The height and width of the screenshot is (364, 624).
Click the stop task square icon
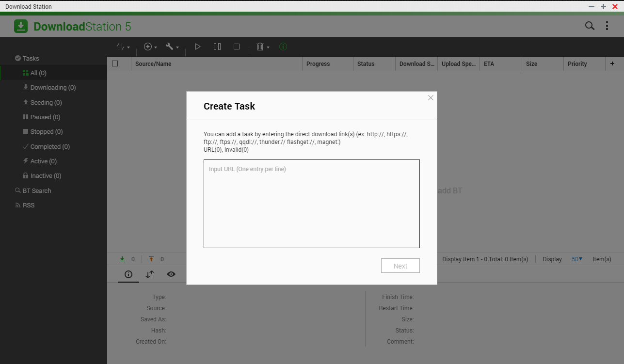237,47
